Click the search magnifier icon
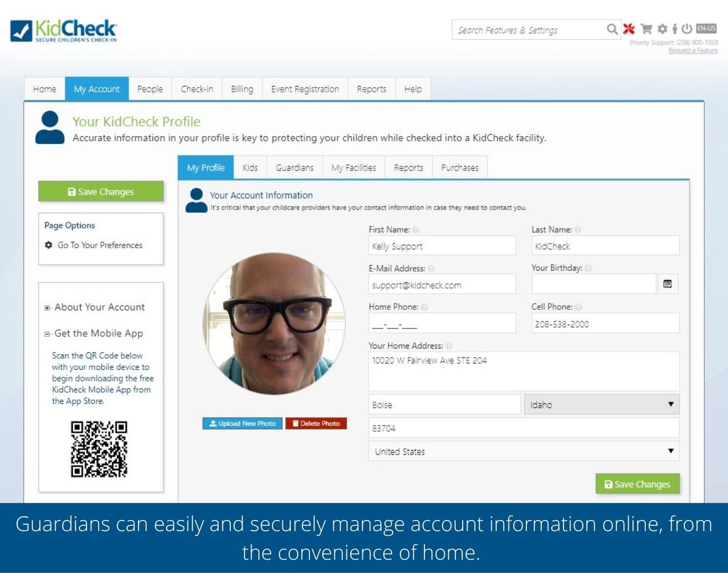Image resolution: width=728 pixels, height=573 pixels. (612, 29)
